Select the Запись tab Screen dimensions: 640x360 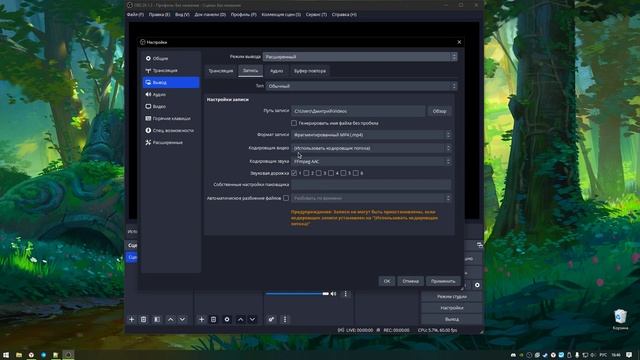(250, 71)
